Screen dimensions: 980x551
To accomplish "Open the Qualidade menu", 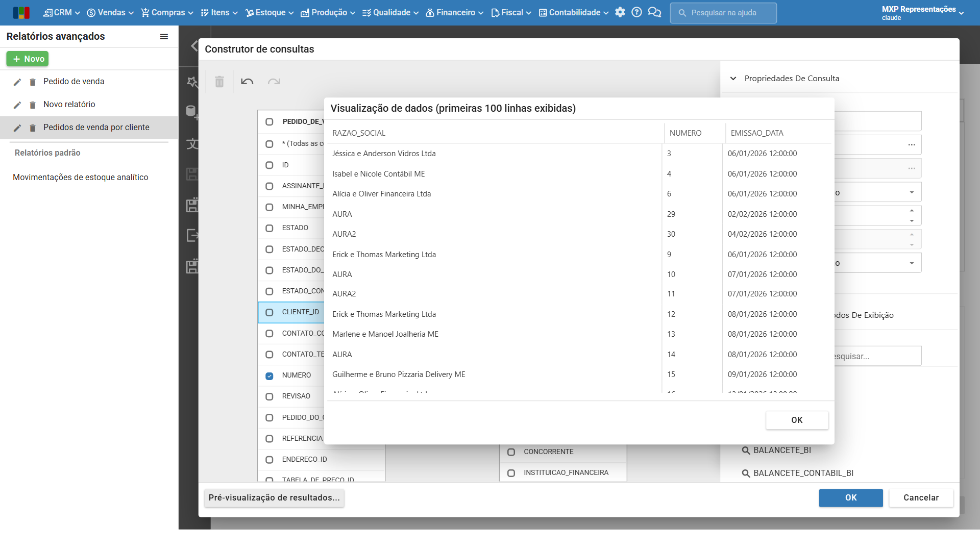I will point(390,13).
